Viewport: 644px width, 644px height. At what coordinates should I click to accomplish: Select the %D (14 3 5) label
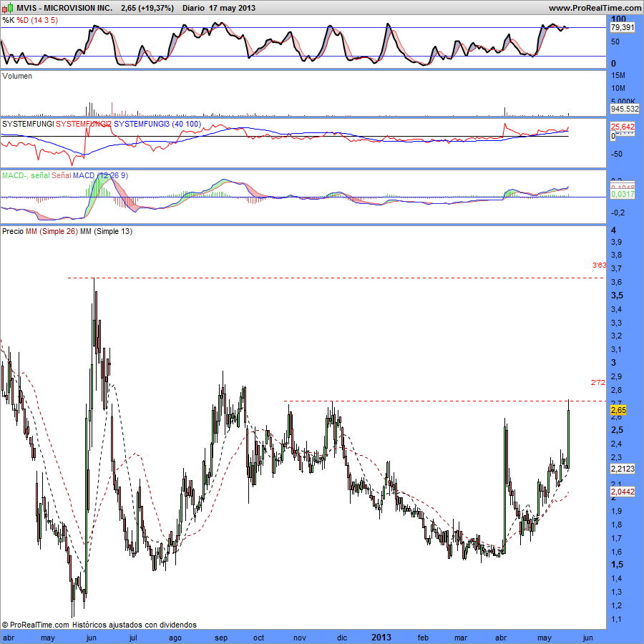pyautogui.click(x=37, y=20)
